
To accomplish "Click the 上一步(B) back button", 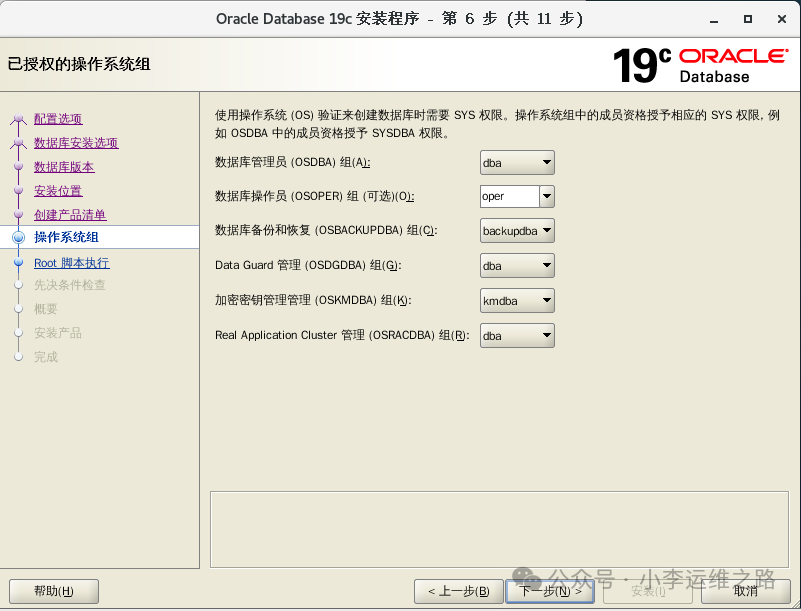I will click(458, 591).
